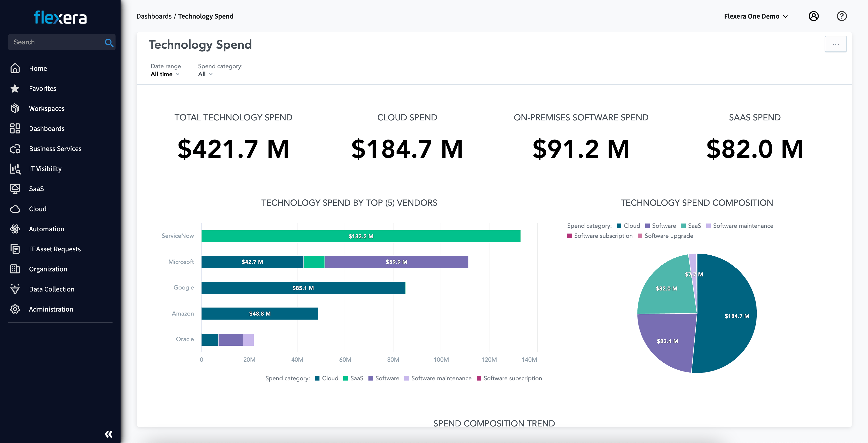868x443 pixels.
Task: Select the Dashboards grid icon
Action: tap(15, 128)
